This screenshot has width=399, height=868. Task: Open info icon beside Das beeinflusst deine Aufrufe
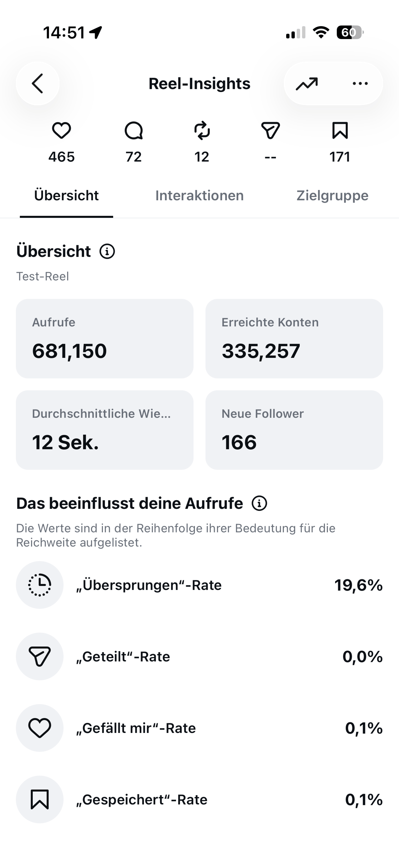tap(259, 503)
